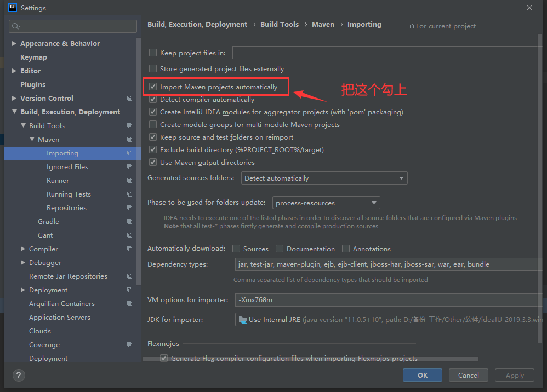
Task: Select Application Servers settings page
Action: (60, 318)
